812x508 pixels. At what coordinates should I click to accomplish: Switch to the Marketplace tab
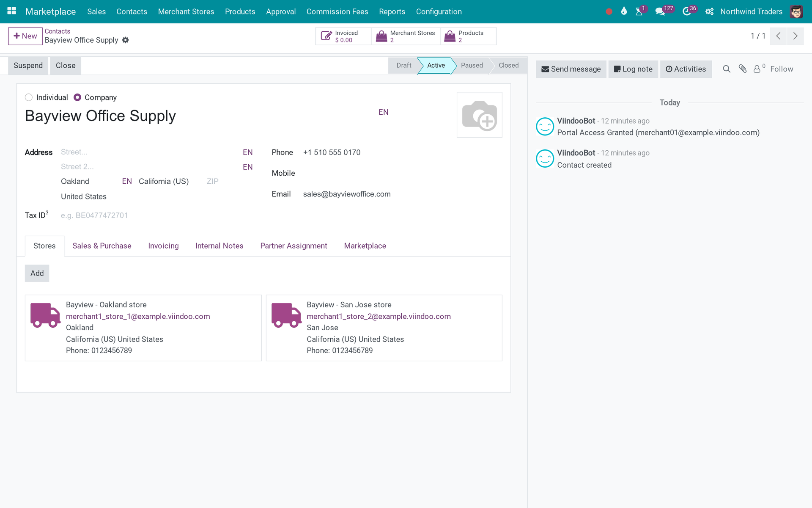point(365,246)
